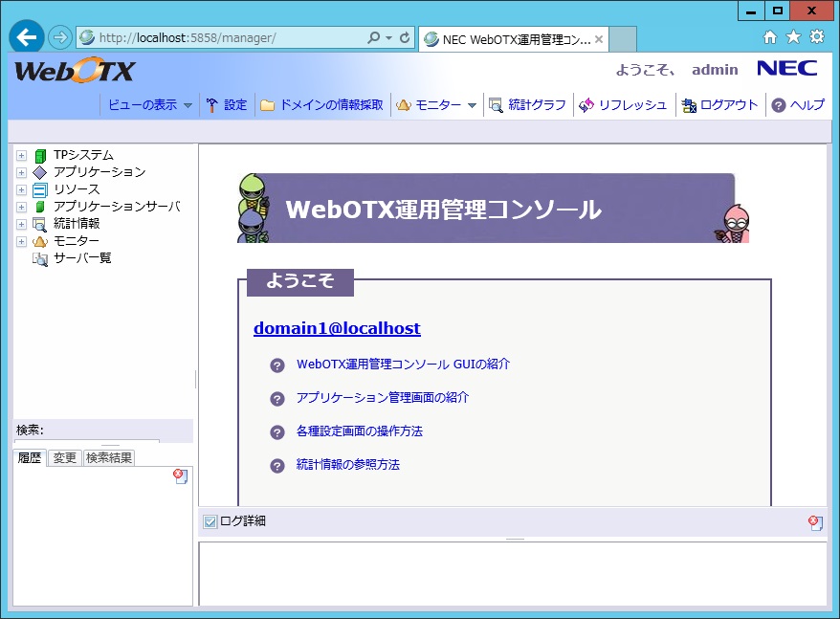The image size is (840, 619).
Task: Click the 検索 search input field
Action: pyautogui.click(x=87, y=441)
